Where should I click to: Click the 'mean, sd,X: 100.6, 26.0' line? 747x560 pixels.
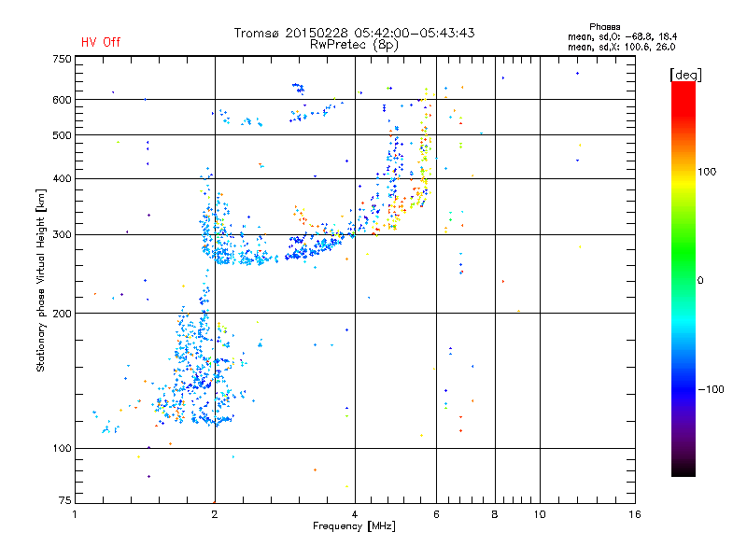[x=621, y=47]
